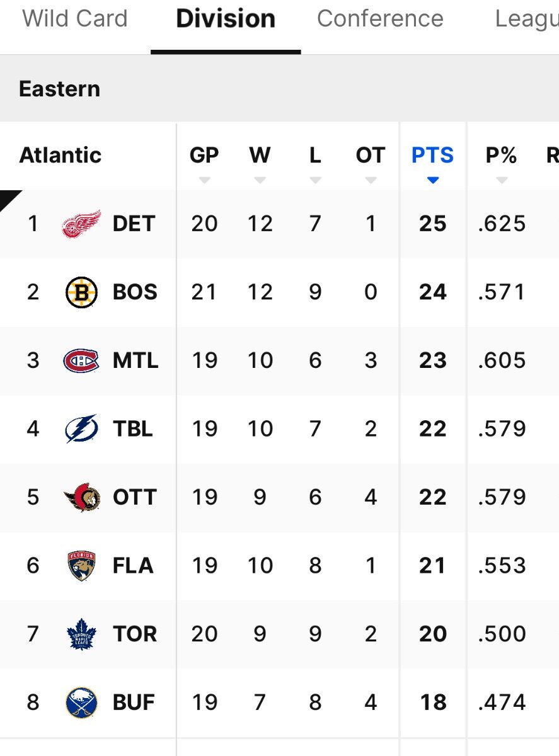
Task: Select the Division tab
Action: [226, 19]
